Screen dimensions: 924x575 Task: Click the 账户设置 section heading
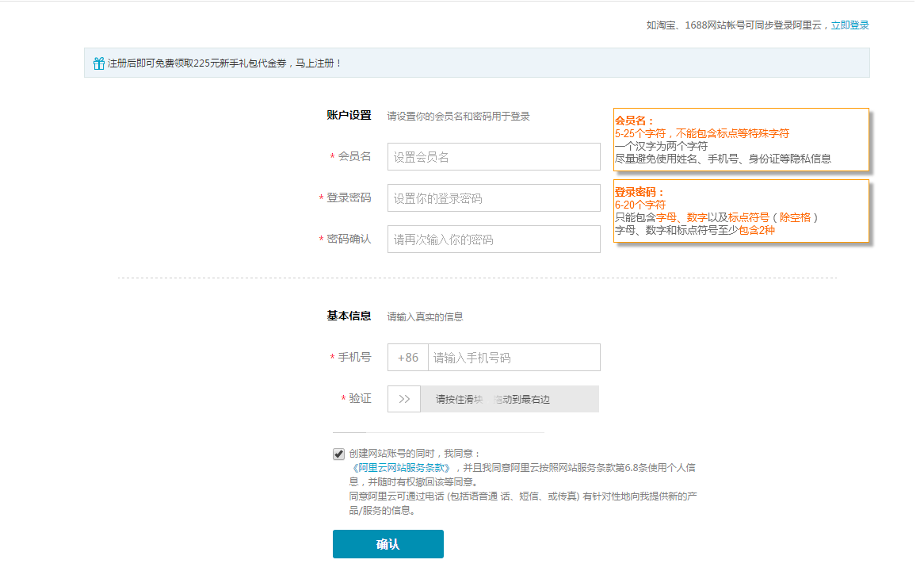[349, 116]
